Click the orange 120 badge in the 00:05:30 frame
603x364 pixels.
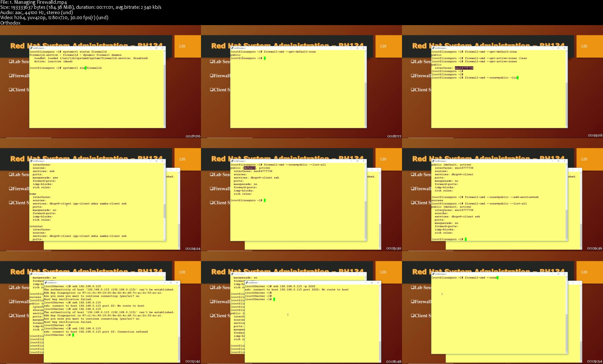tap(388, 159)
